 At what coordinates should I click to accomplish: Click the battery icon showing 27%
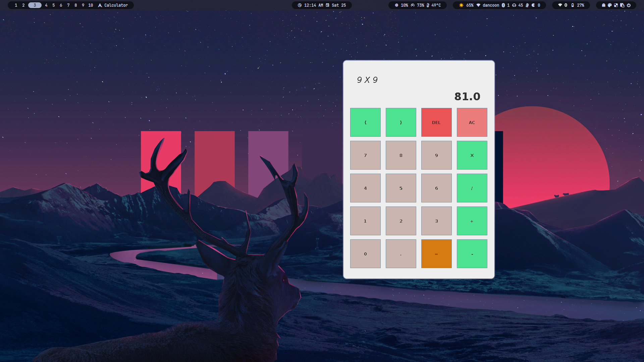coord(573,5)
